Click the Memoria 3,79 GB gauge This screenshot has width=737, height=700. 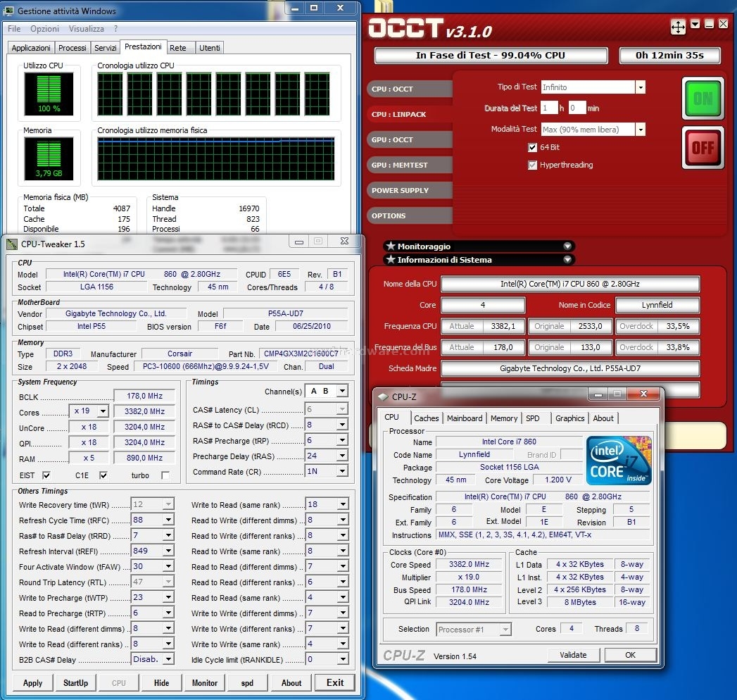(x=49, y=158)
